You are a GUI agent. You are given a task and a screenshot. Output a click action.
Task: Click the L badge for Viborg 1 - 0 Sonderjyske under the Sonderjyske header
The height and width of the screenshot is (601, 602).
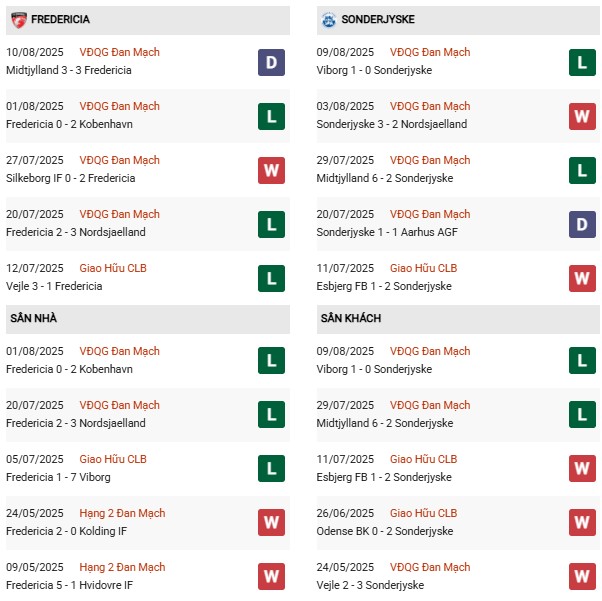click(582, 62)
